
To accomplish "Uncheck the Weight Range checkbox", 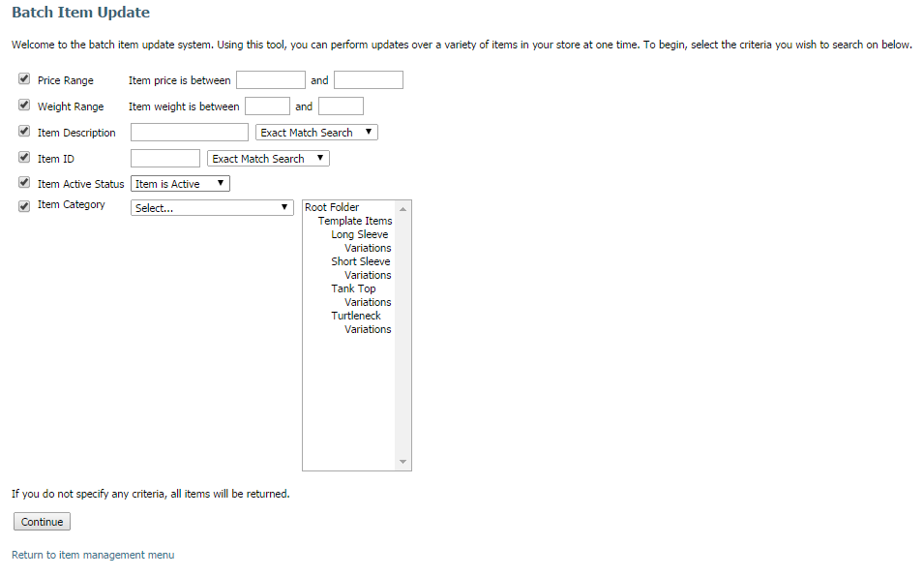I will click(x=24, y=105).
